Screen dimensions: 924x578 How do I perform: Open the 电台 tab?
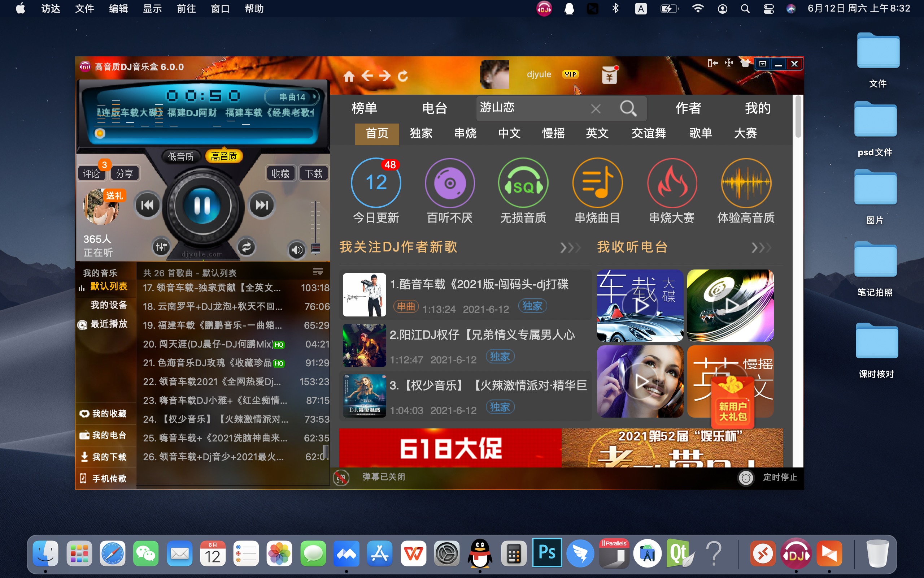point(435,108)
